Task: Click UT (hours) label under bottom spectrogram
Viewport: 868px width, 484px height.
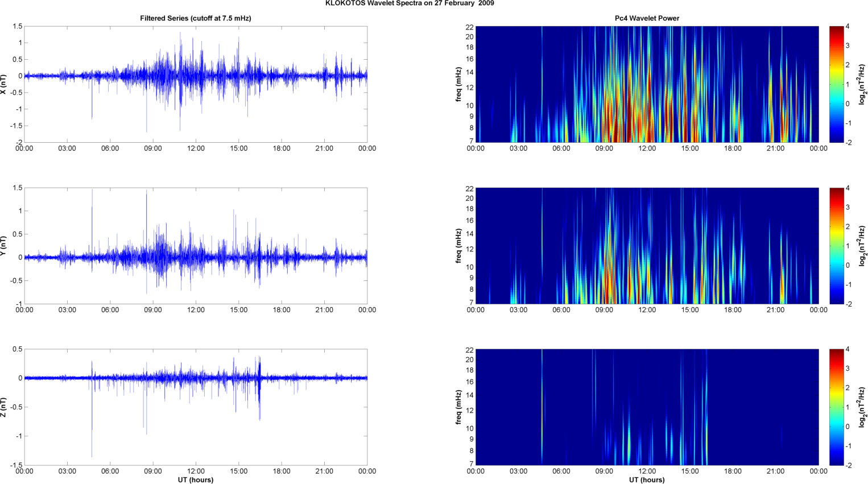Action: pos(647,480)
